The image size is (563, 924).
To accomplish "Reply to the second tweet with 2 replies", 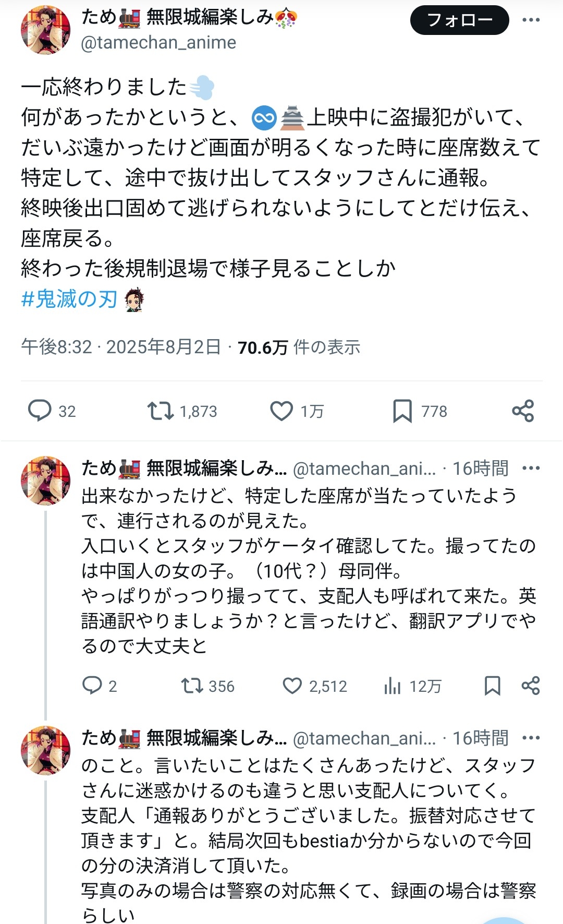I will pos(92,686).
